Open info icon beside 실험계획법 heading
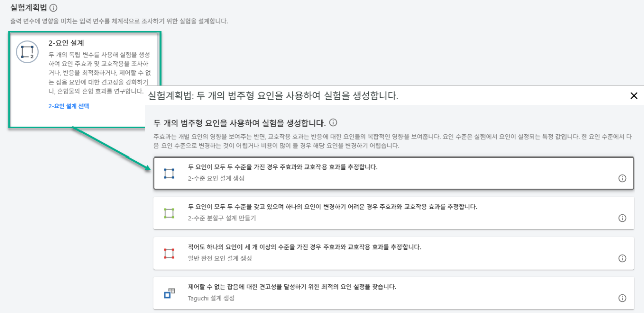 (53, 8)
